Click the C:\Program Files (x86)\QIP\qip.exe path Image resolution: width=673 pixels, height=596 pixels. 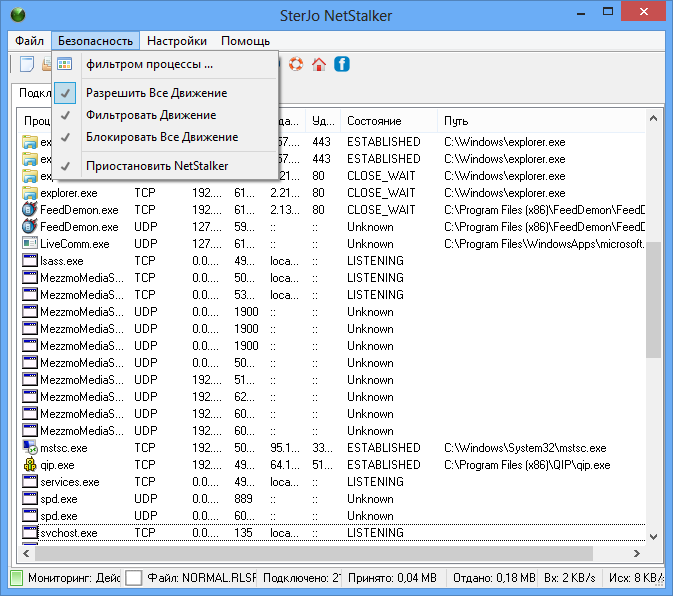(x=527, y=465)
